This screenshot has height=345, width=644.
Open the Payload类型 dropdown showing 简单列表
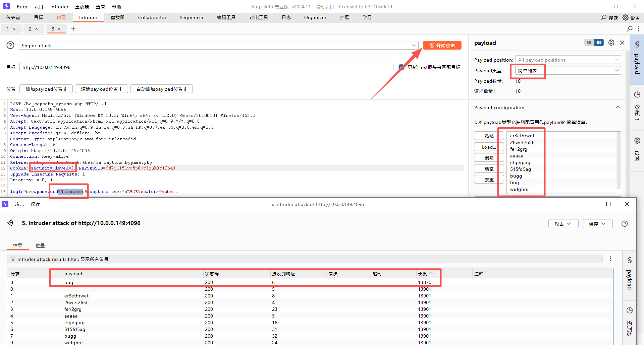(x=568, y=70)
